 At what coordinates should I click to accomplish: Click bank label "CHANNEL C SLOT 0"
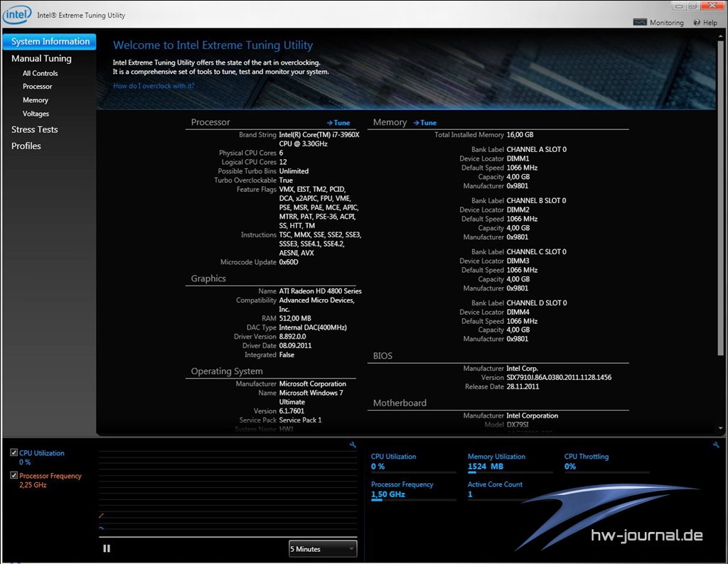pyautogui.click(x=536, y=252)
